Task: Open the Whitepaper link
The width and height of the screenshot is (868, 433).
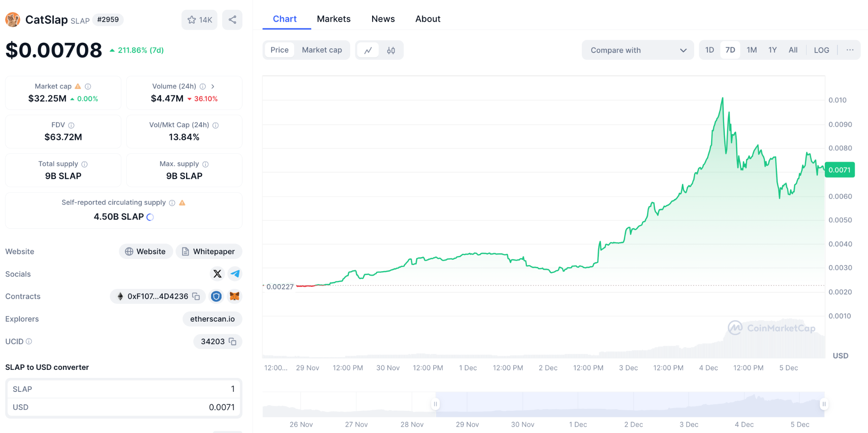Action: 209,251
